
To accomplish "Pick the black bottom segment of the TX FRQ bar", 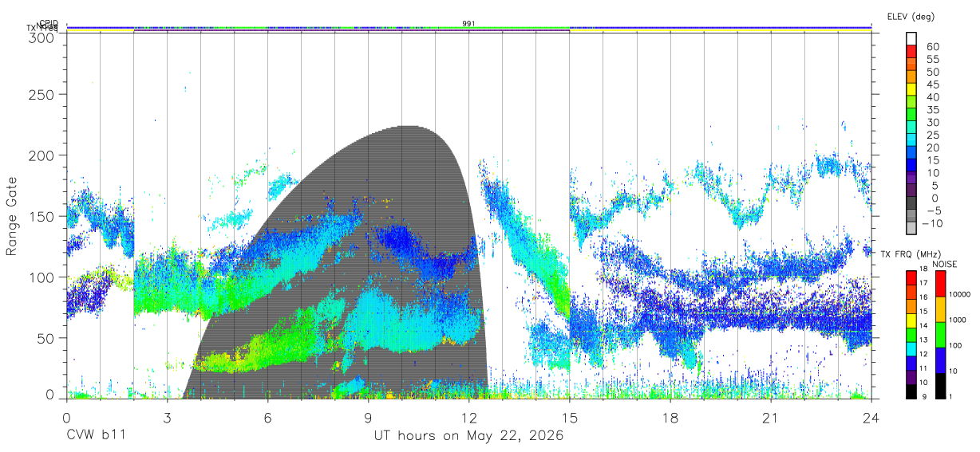I will tap(911, 391).
